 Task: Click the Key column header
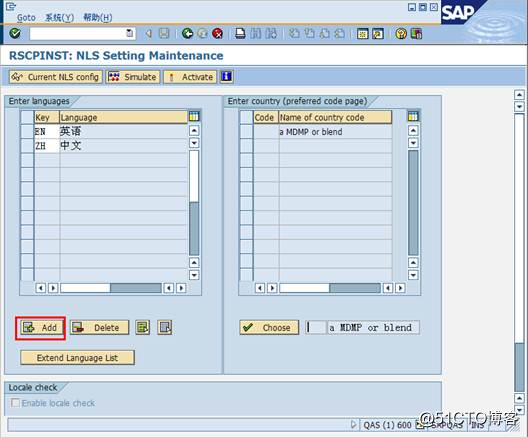click(47, 117)
